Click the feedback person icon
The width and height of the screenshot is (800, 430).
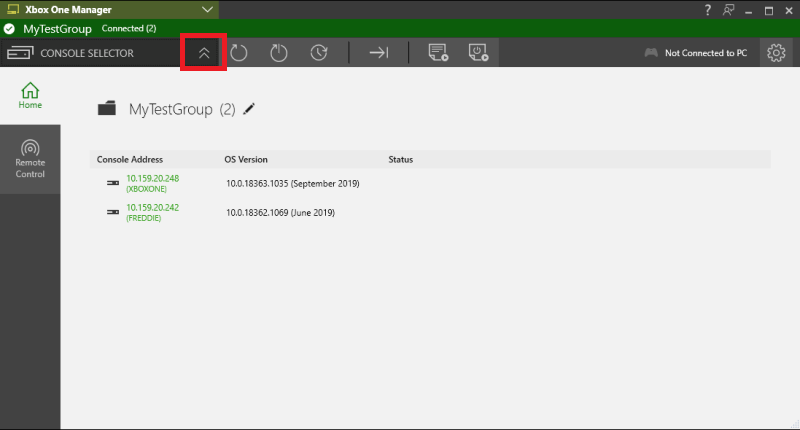729,10
